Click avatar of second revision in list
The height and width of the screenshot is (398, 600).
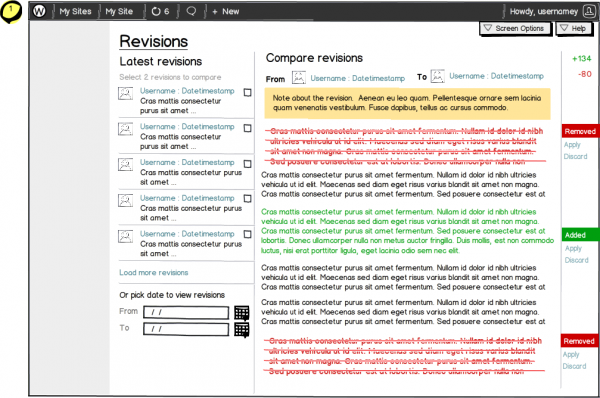tap(125, 129)
